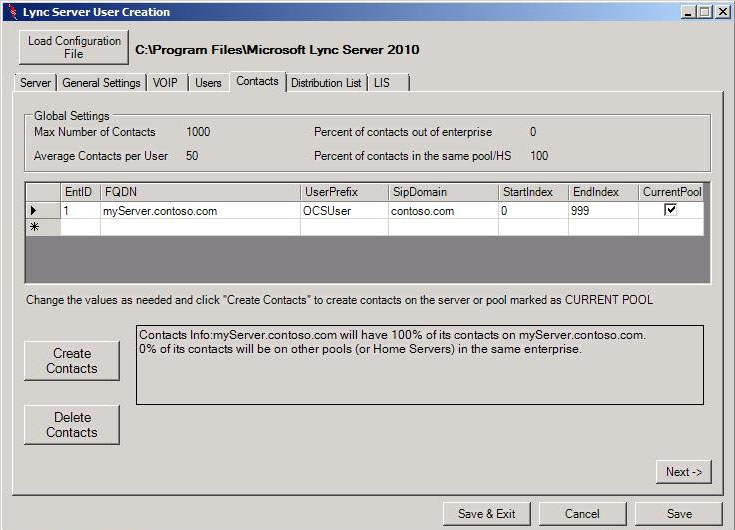Click the myServer.contoso.com FQDN cell
This screenshot has height=530, width=735.
coord(200,211)
